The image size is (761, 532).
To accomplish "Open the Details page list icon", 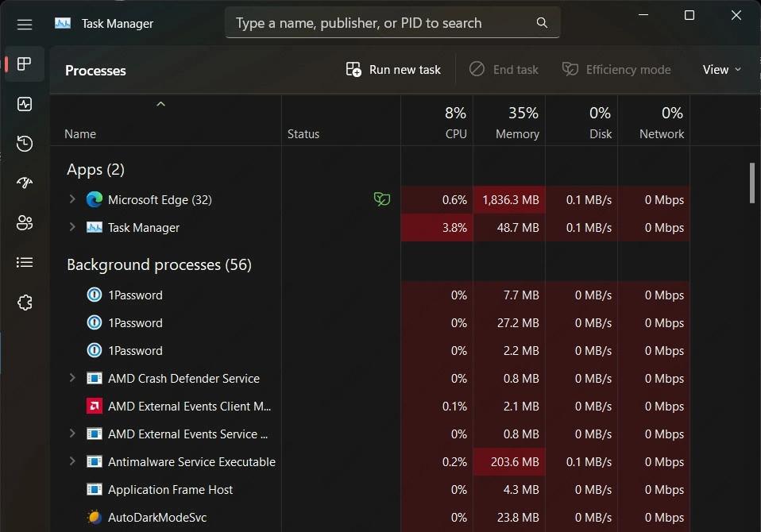I will [25, 263].
